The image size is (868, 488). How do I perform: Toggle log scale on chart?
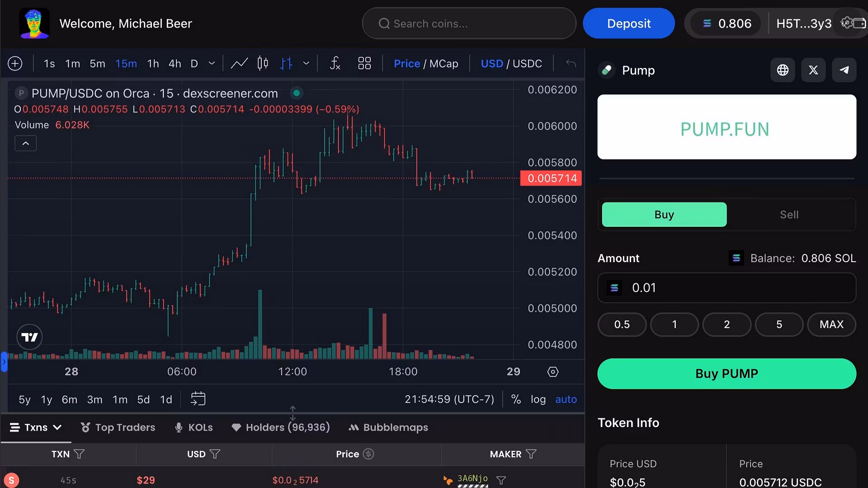(x=538, y=399)
